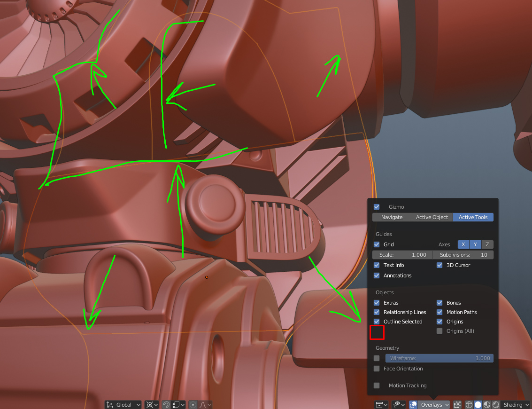Viewport: 532px width, 409px height.
Task: Enable the Wireframe overlay checkbox
Action: [377, 358]
